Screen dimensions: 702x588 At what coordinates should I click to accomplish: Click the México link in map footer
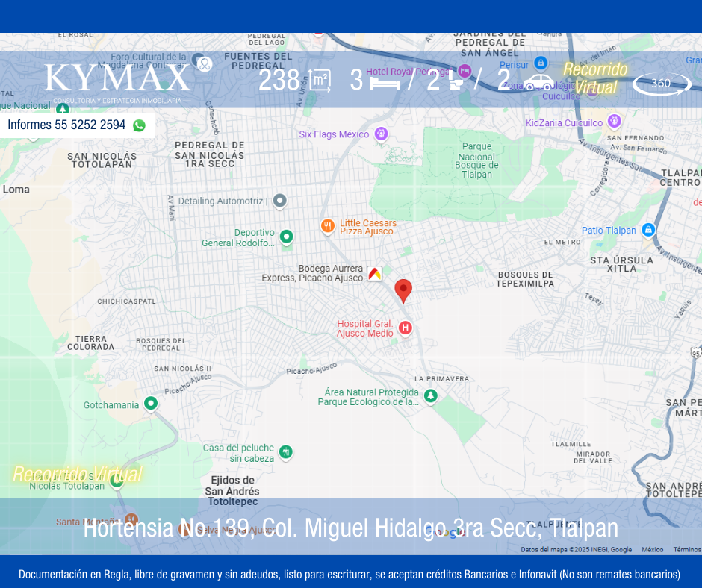click(x=652, y=549)
